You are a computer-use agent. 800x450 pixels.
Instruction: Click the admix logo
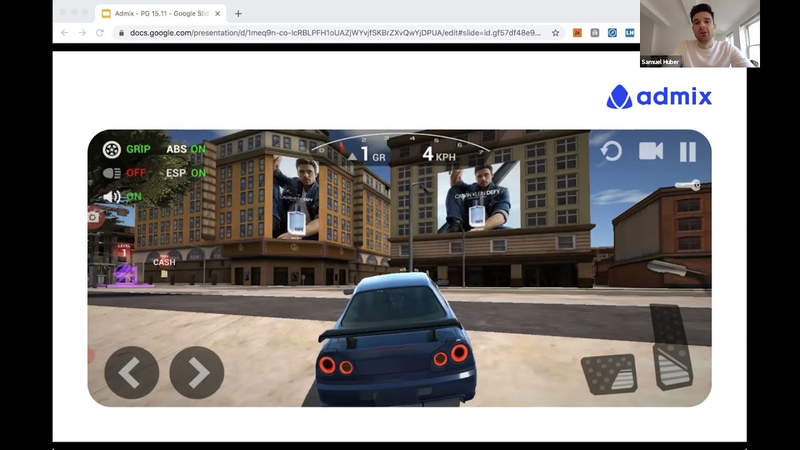coord(659,96)
